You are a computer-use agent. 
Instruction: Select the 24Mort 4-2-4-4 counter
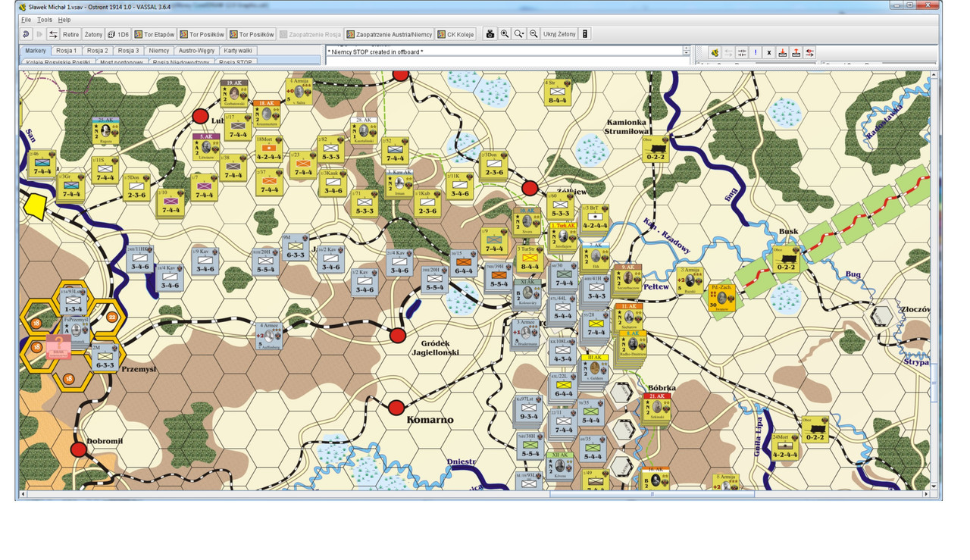pyautogui.click(x=785, y=447)
